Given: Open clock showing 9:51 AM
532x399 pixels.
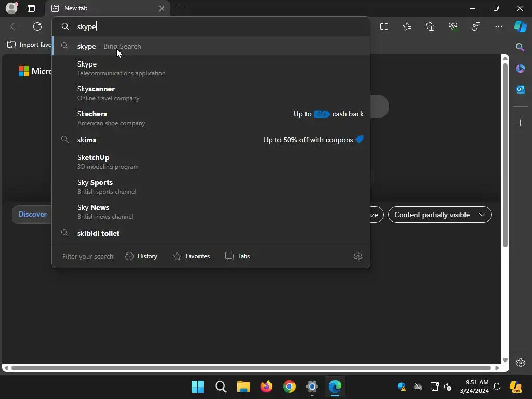Looking at the screenshot, I should coord(474,387).
